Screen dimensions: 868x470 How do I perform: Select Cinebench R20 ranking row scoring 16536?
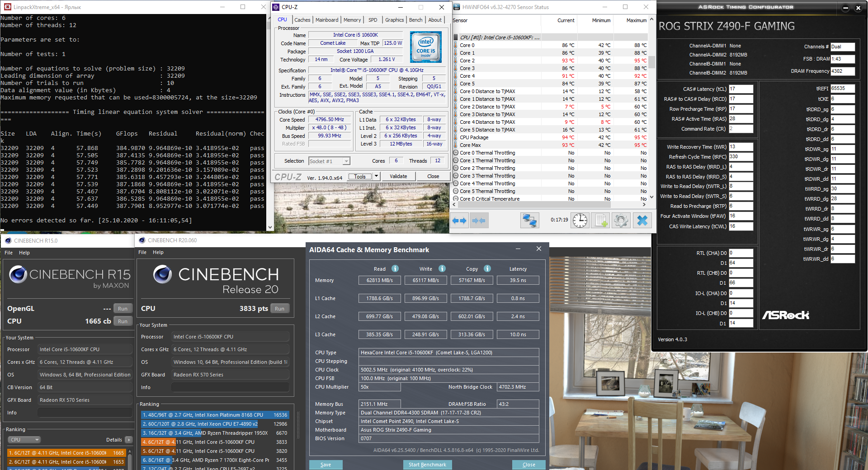pyautogui.click(x=215, y=415)
